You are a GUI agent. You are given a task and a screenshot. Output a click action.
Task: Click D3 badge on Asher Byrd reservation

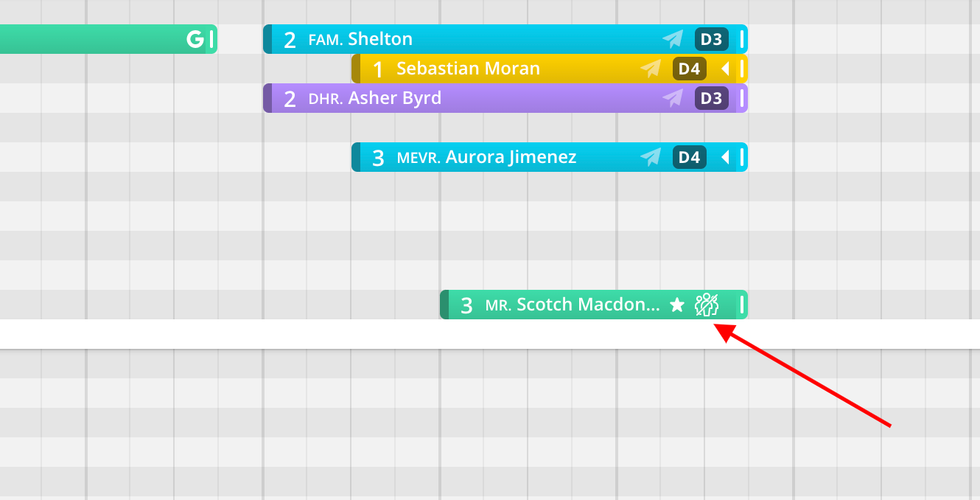[x=711, y=98]
